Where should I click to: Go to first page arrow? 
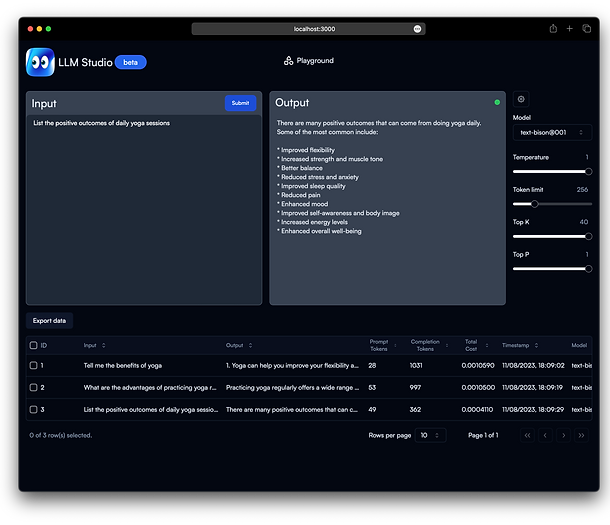coord(527,435)
